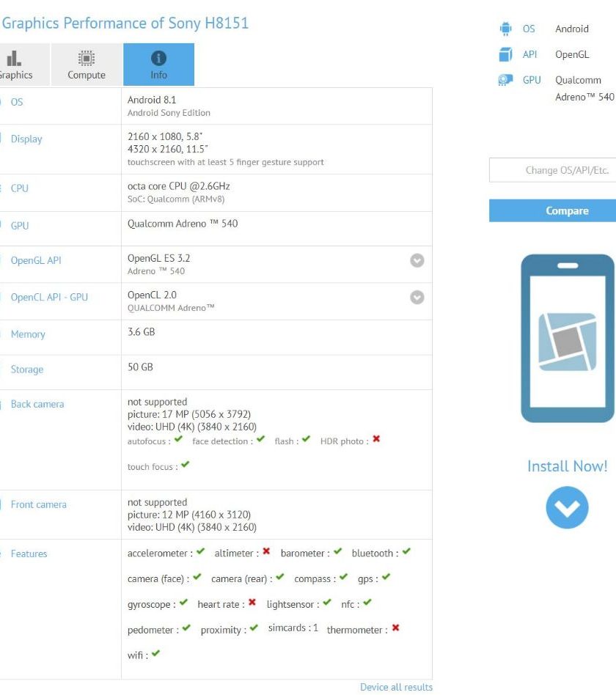Click the green check beside autofocus
This screenshot has width=616, height=695.
point(178,439)
